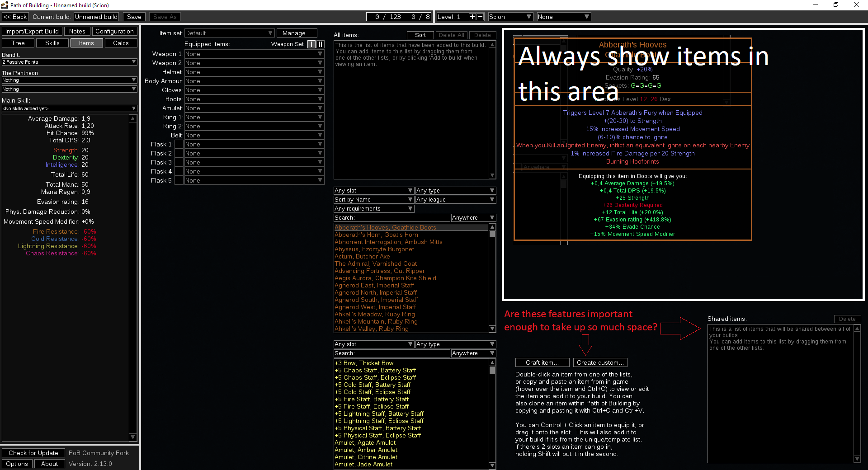Open the Scion class dropdown

(x=510, y=17)
